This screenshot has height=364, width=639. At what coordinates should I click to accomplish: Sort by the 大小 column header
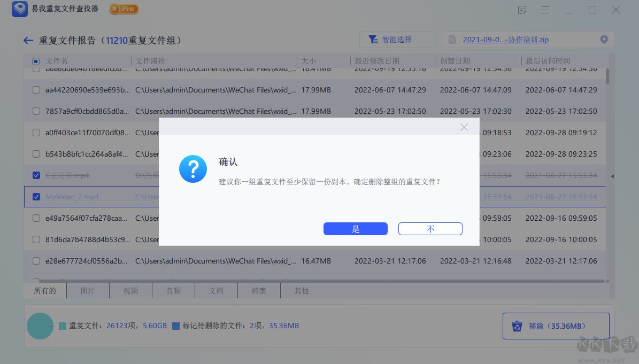pyautogui.click(x=309, y=61)
